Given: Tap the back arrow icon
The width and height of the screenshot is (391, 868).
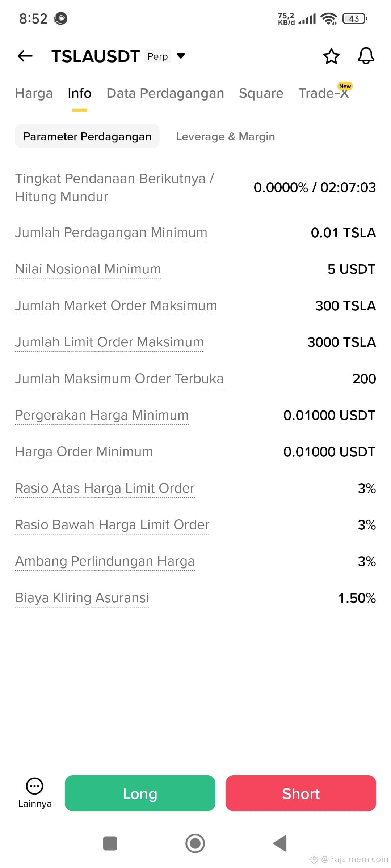Looking at the screenshot, I should pos(25,56).
